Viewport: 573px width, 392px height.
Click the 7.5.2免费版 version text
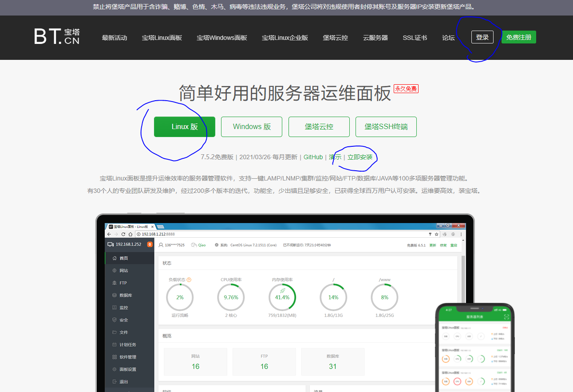217,157
